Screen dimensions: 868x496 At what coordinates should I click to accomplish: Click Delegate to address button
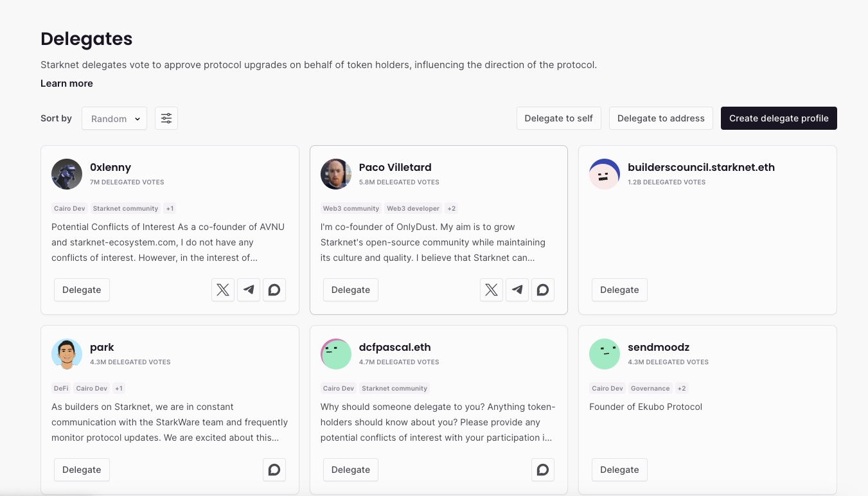coord(661,118)
